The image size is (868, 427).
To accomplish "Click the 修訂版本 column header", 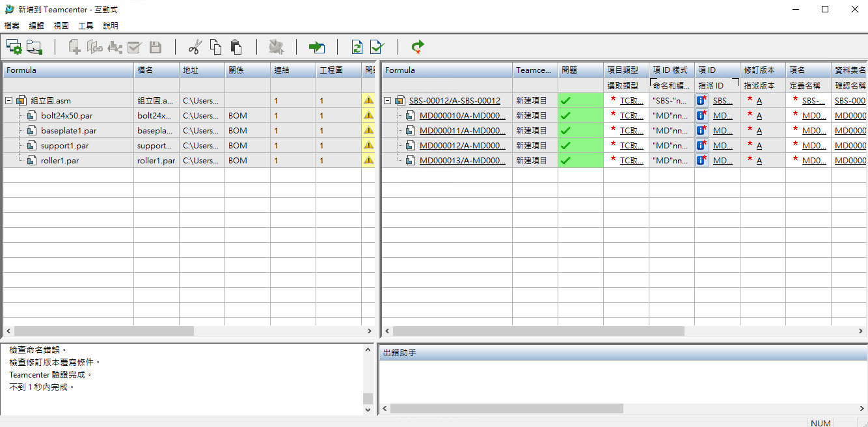I will [x=763, y=70].
